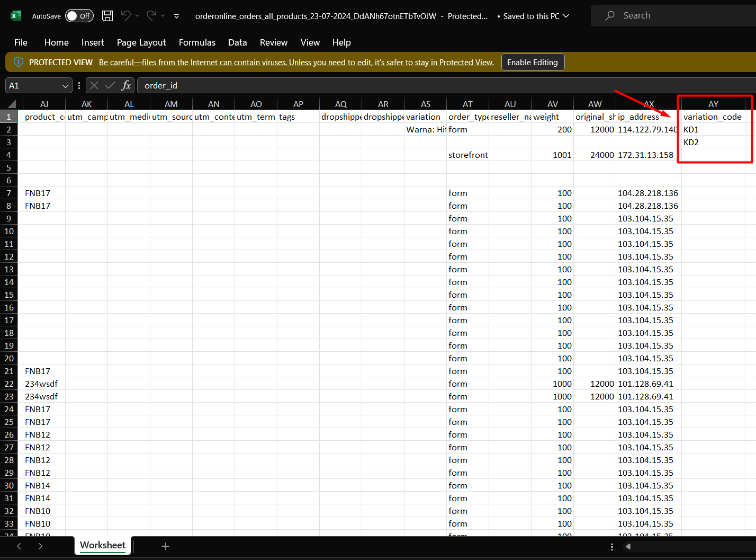Click the tags header cell

[x=299, y=117]
